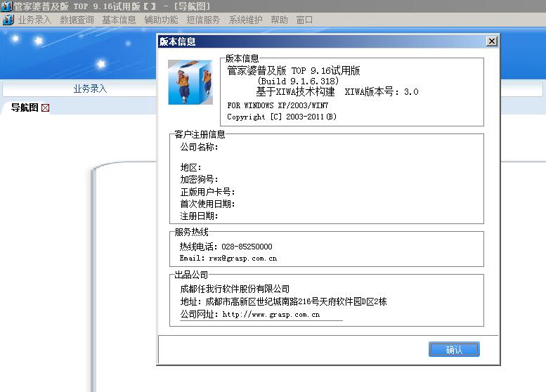Click the 业务录入 navigation panel button
This screenshot has height=392, width=546.
point(90,89)
